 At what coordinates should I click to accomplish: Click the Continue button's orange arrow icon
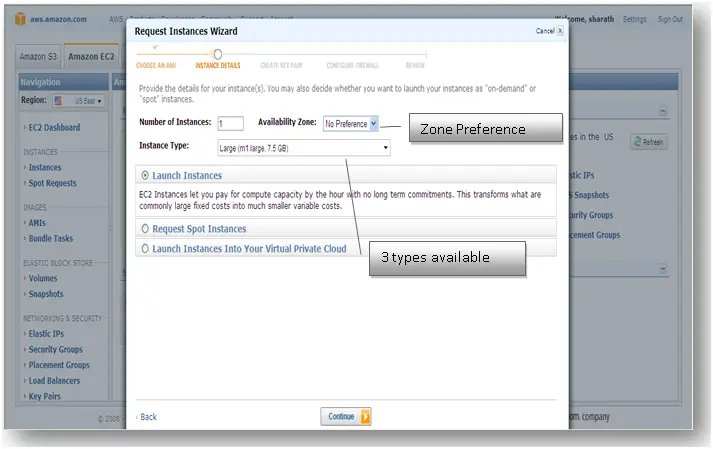[365, 417]
